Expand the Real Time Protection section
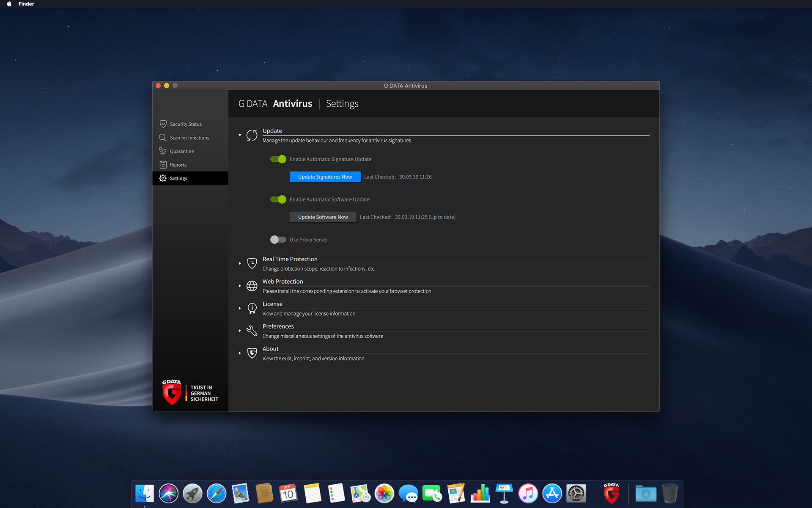The width and height of the screenshot is (812, 508). (240, 263)
